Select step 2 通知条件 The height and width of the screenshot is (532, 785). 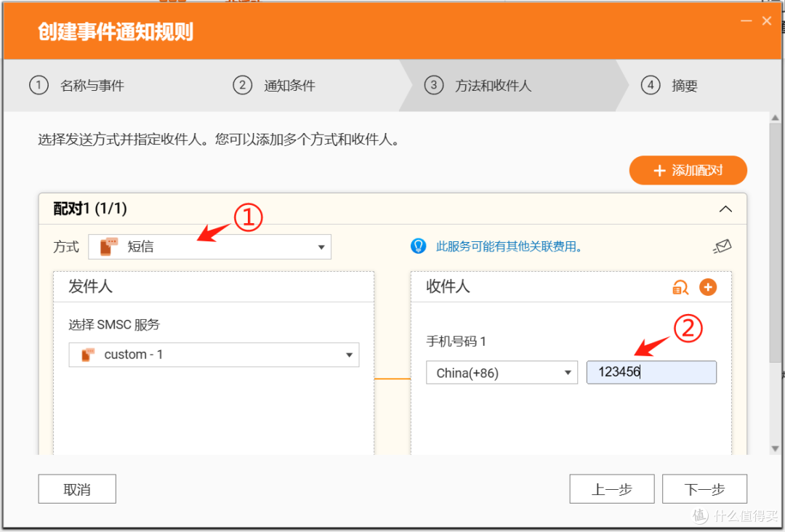point(274,86)
